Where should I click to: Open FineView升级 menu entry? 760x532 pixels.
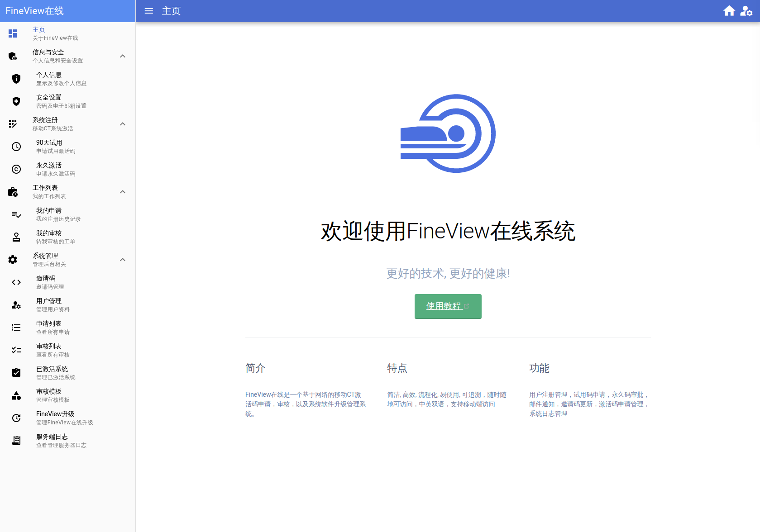tap(68, 418)
